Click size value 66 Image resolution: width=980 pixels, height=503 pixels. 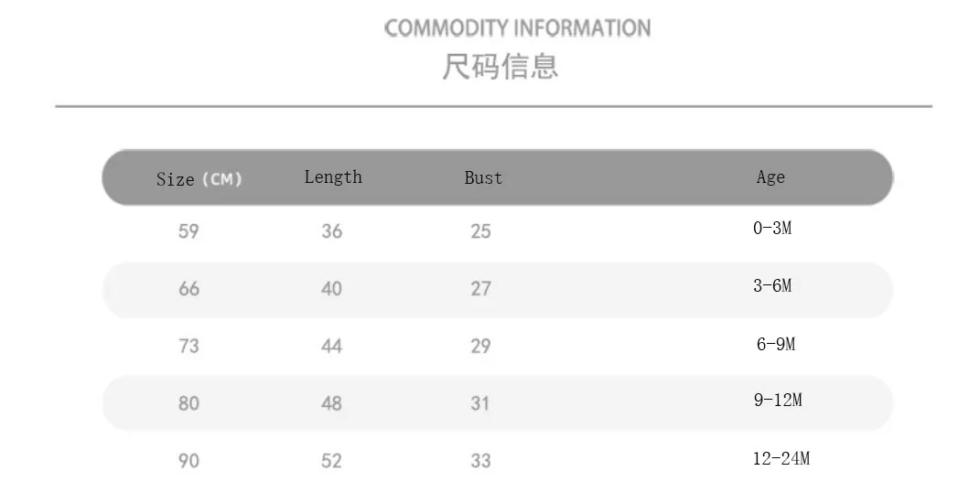[188, 289]
